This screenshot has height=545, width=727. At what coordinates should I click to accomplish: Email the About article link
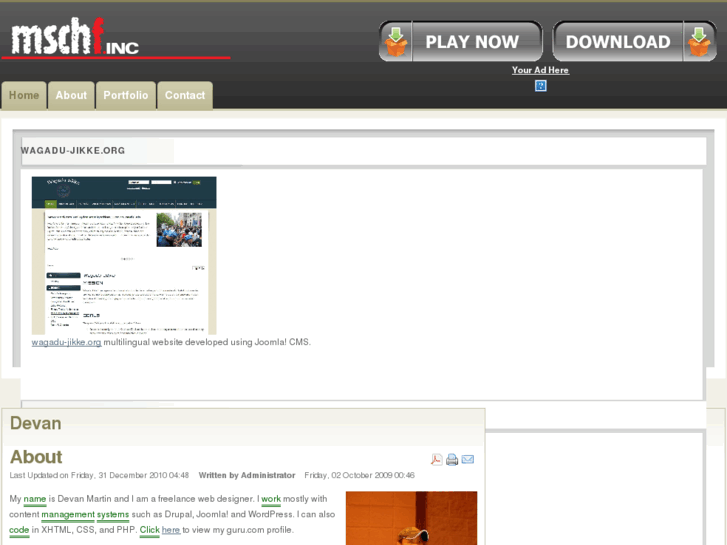(x=468, y=460)
